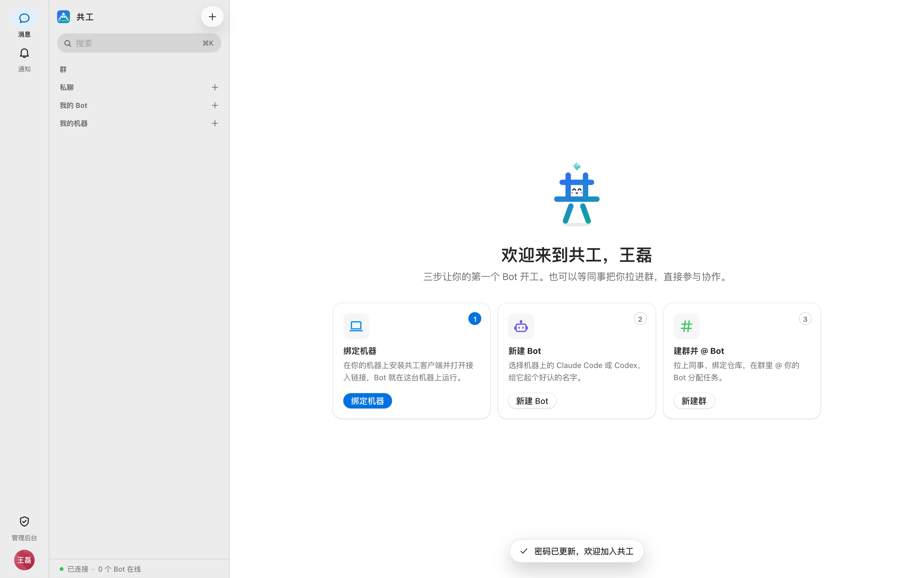Click the 密码已更新，欢迎加入共工 toast
Screen dimensions: 924x578
click(x=577, y=551)
